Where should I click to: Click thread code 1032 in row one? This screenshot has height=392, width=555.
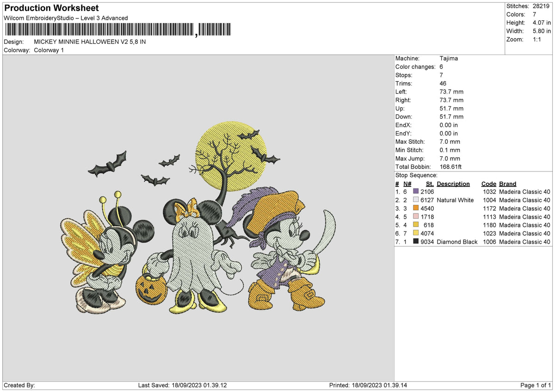point(489,191)
